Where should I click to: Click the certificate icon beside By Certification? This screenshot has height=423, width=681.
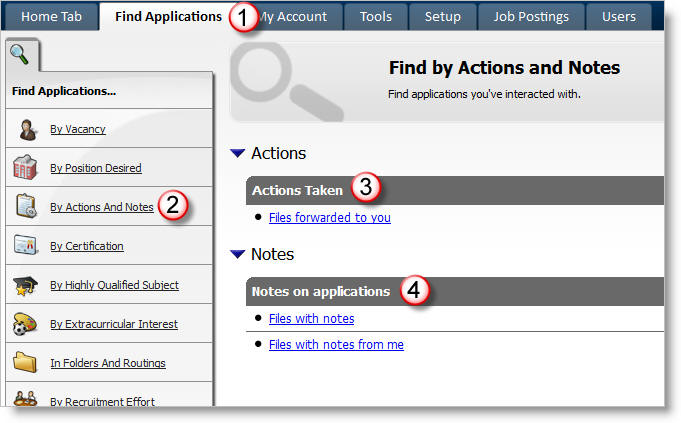pyautogui.click(x=26, y=245)
